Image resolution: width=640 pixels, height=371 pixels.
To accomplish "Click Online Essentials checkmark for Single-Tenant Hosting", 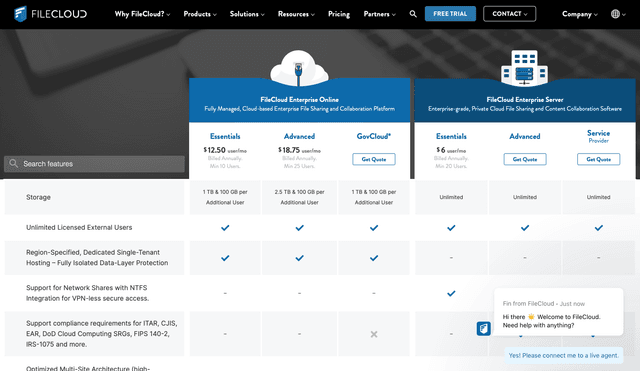I will 225,258.
